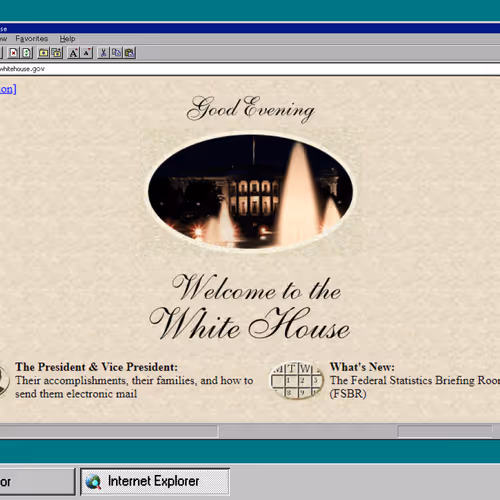This screenshot has height=500, width=500.
Task: Click the Refresh page toolbar icon
Action: click(x=26, y=53)
